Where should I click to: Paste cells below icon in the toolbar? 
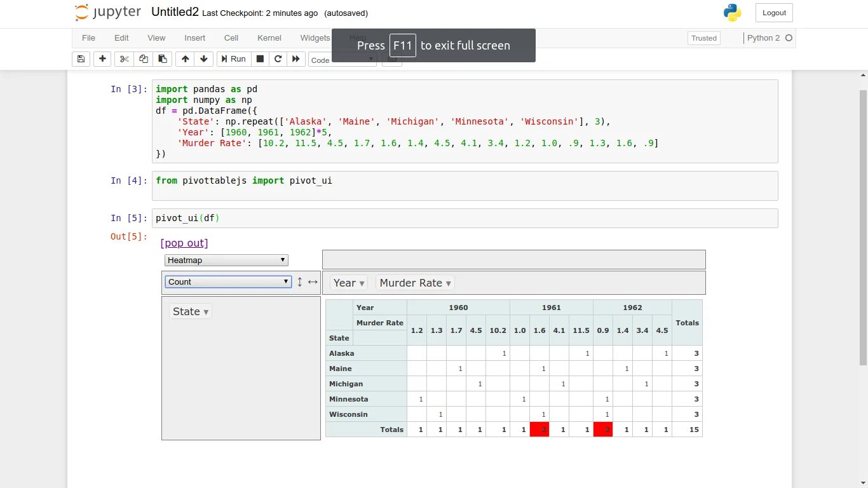point(163,59)
